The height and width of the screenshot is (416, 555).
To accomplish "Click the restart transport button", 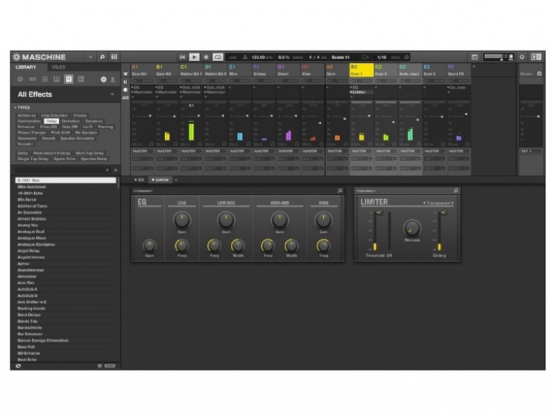I will tap(182, 57).
